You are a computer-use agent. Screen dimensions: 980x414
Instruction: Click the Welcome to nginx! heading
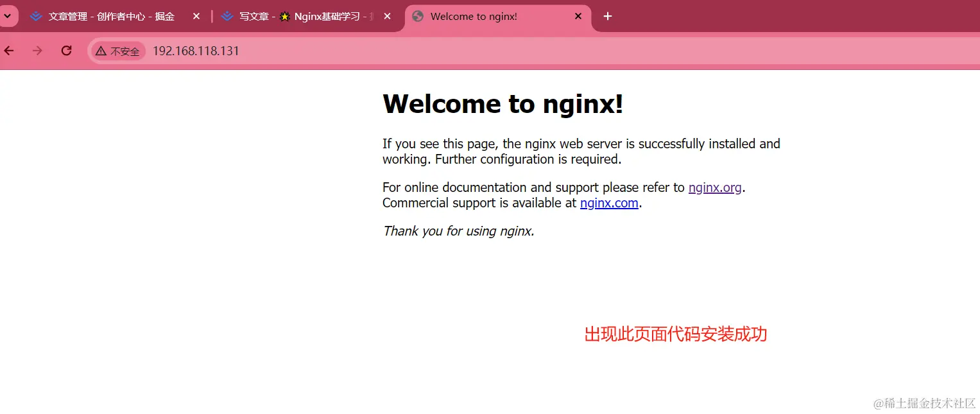(503, 103)
